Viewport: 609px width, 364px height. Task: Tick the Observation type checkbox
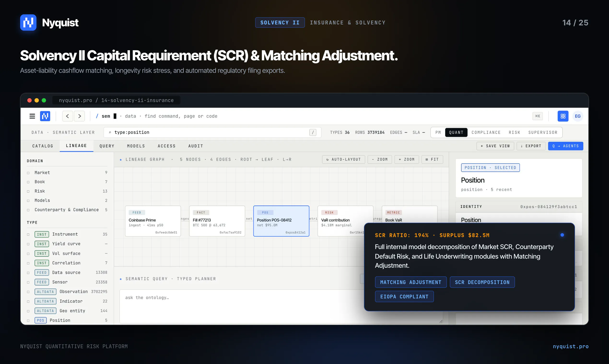point(28,292)
